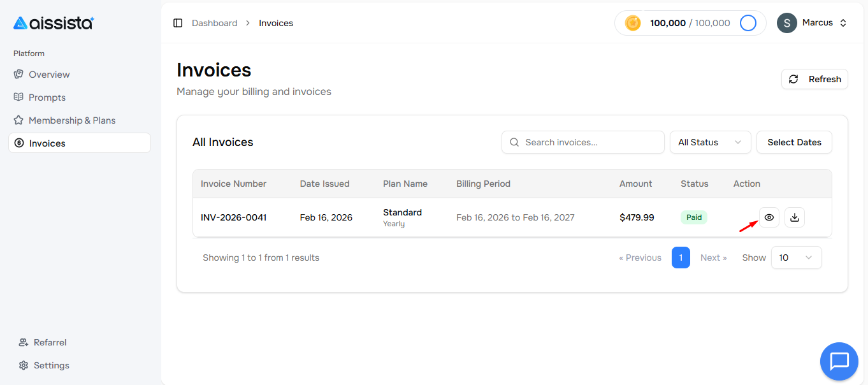
Task: Toggle the sidebar panel icon
Action: coord(178,23)
